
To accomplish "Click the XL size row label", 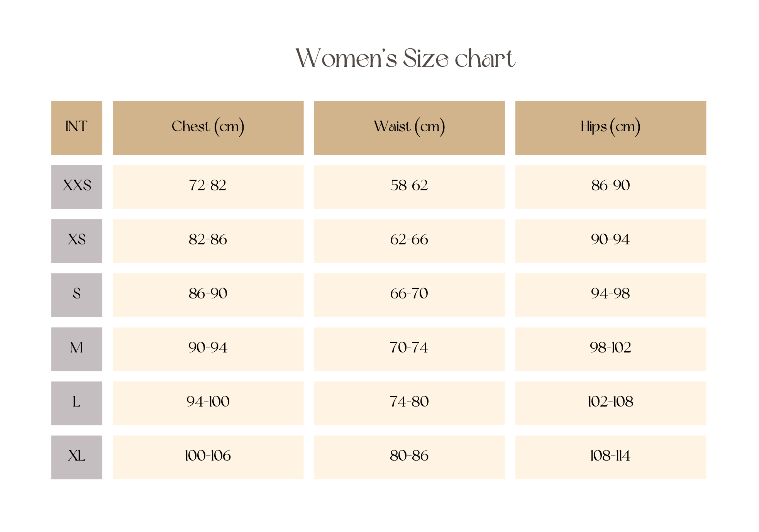I will pyautogui.click(x=76, y=457).
